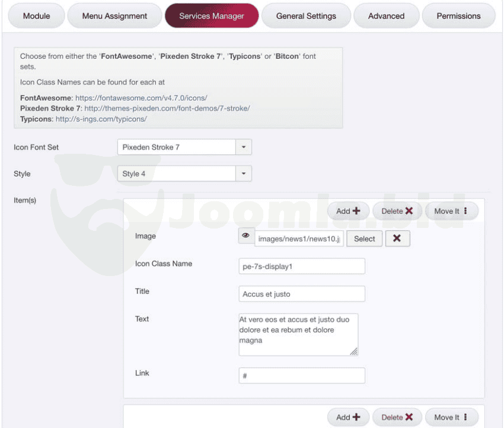Screen dimensions: 504x428
Task: Follow the Typicons s-ings.com link
Action: [101, 119]
